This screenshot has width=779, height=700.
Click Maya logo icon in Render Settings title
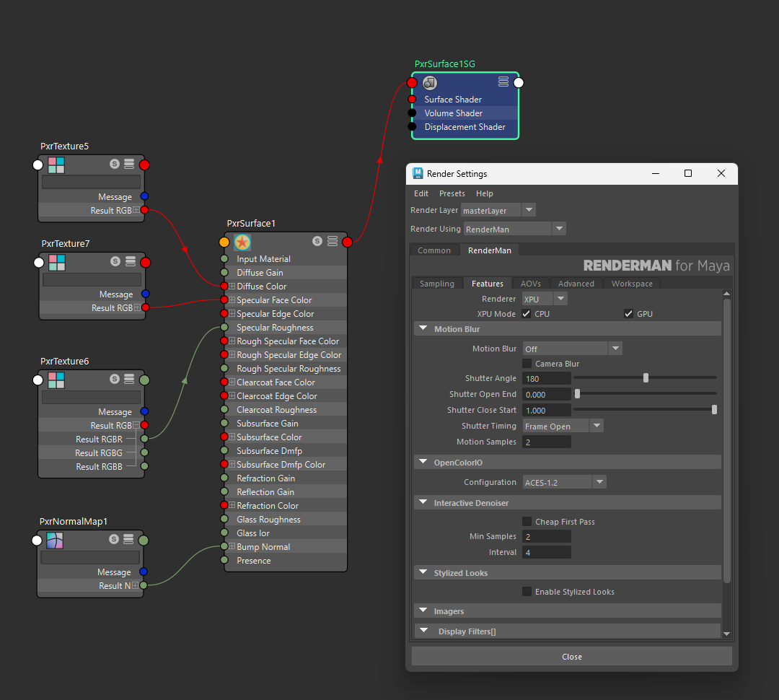(x=418, y=173)
